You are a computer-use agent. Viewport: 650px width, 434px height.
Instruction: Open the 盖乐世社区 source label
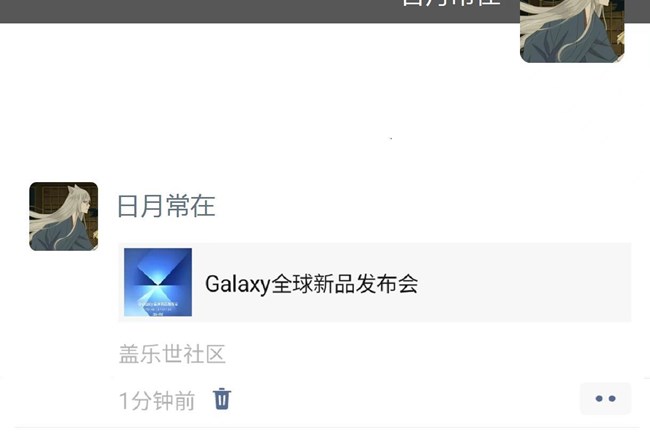pos(172,354)
